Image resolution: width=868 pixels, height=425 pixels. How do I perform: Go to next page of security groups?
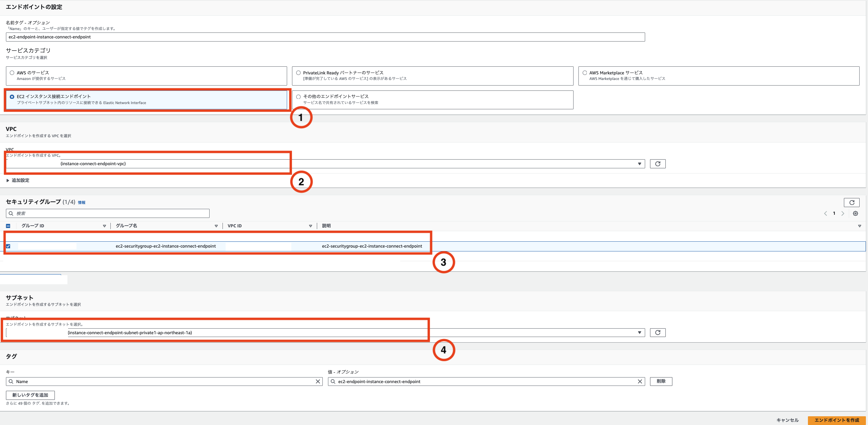pyautogui.click(x=843, y=213)
